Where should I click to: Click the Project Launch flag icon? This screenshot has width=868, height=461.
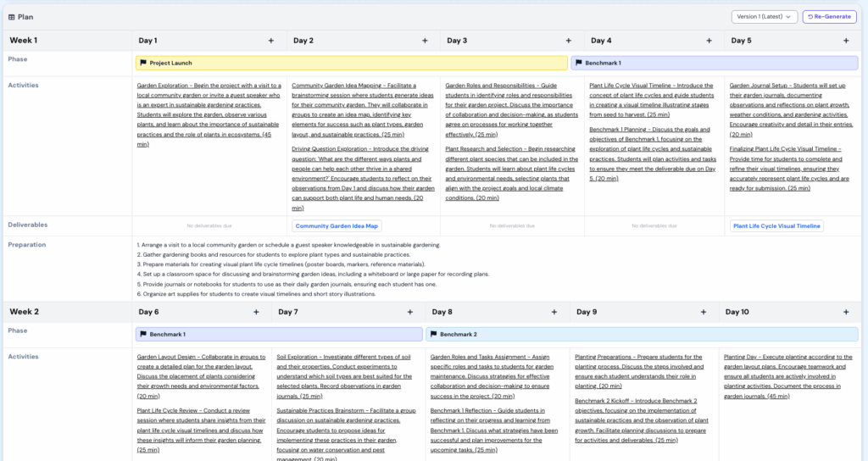(x=143, y=63)
